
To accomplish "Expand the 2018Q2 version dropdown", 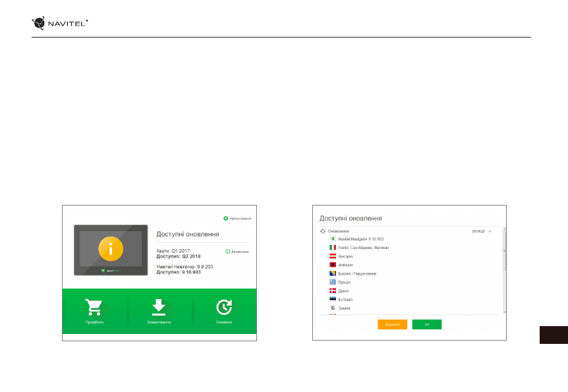I will pos(490,232).
